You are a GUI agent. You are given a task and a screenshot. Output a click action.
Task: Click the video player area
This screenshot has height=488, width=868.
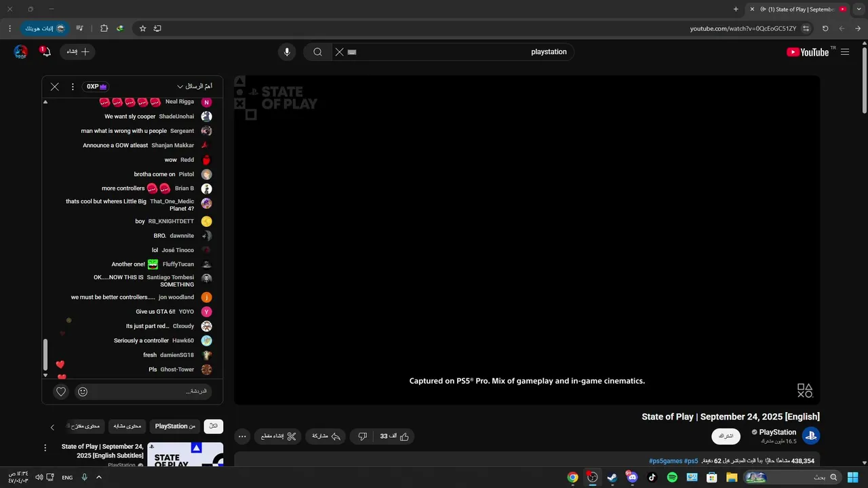tap(527, 240)
